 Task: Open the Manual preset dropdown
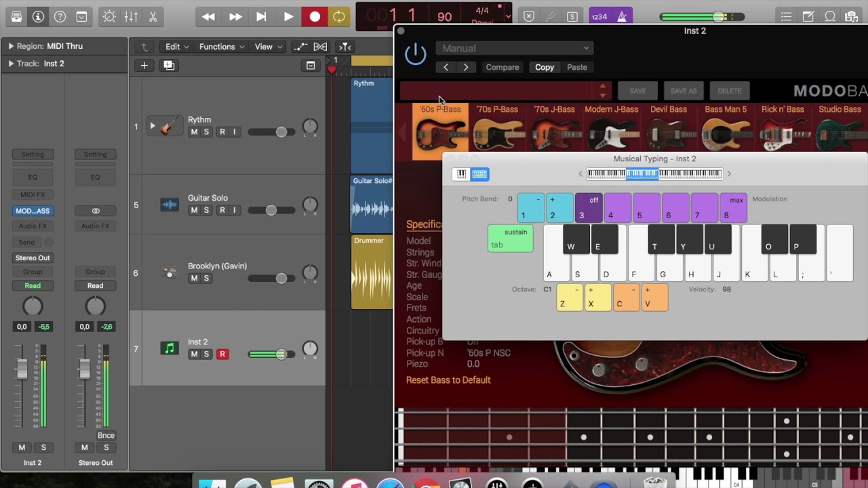click(x=515, y=48)
